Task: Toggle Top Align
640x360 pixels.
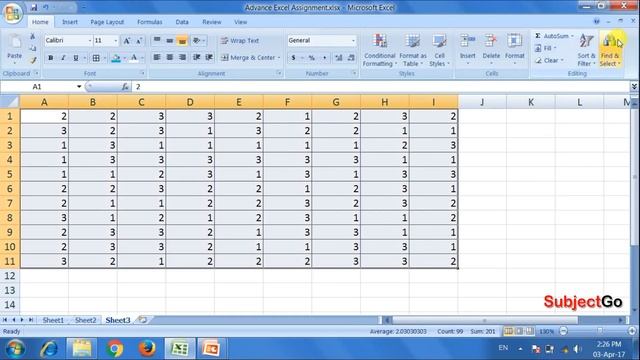Action: coord(157,40)
